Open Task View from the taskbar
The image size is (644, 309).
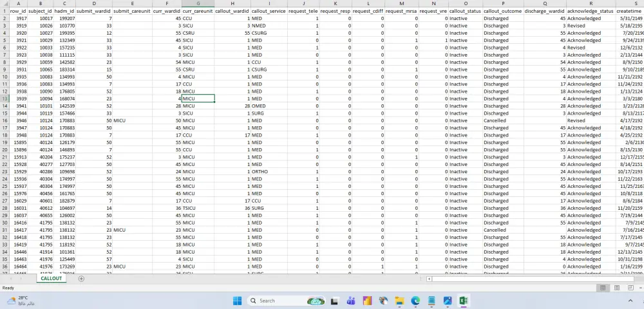pos(334,301)
